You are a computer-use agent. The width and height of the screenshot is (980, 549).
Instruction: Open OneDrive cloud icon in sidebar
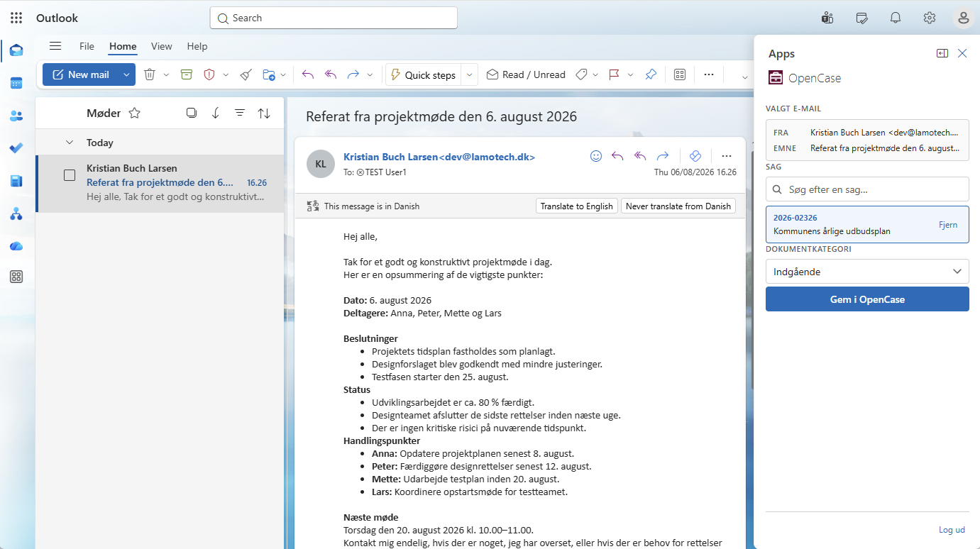(16, 245)
